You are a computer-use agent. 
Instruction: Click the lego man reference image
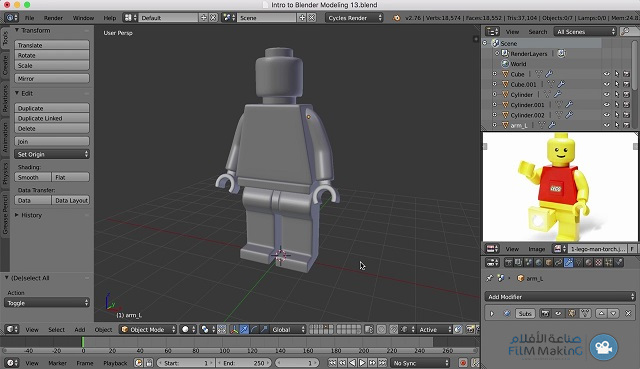point(560,187)
